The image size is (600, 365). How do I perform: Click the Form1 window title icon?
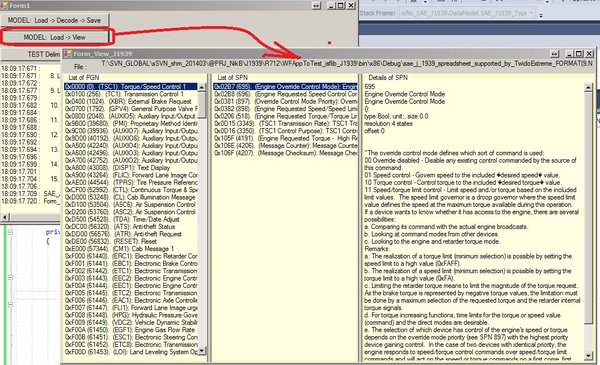tap(5, 5)
